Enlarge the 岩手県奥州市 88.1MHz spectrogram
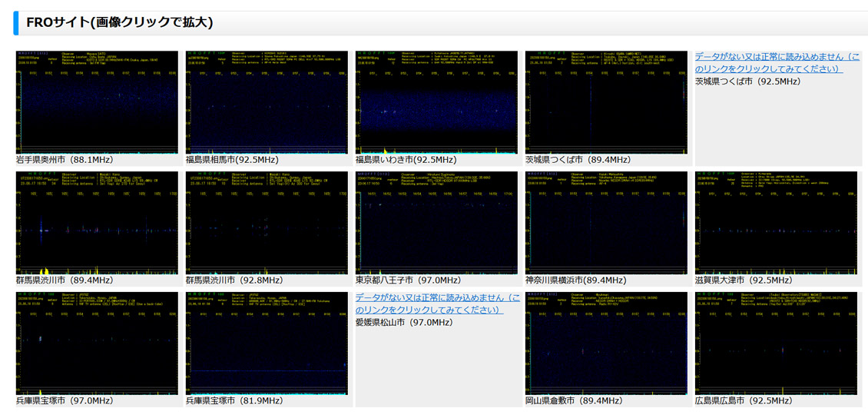 click(x=97, y=102)
